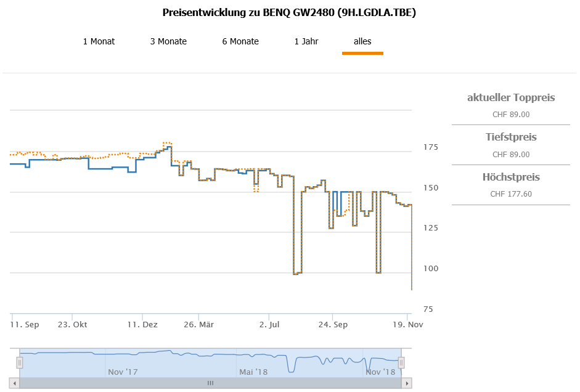Image resolution: width=580 pixels, height=392 pixels.
Task: Choose the 1 Jahr time range
Action: click(x=306, y=42)
